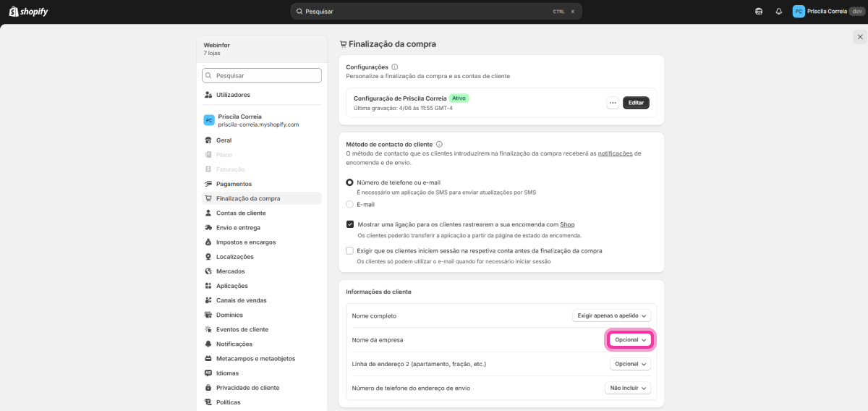Click the Notificações bell icon in sidebar

pyautogui.click(x=208, y=344)
